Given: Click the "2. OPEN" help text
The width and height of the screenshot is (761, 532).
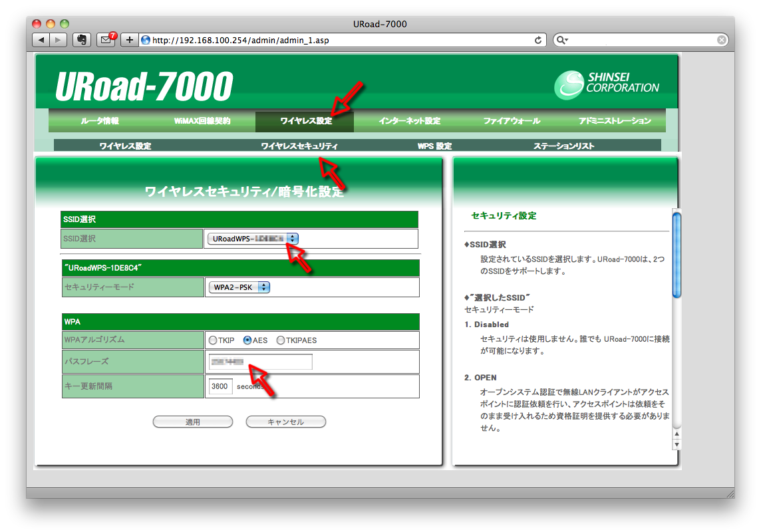Looking at the screenshot, I should pyautogui.click(x=480, y=378).
